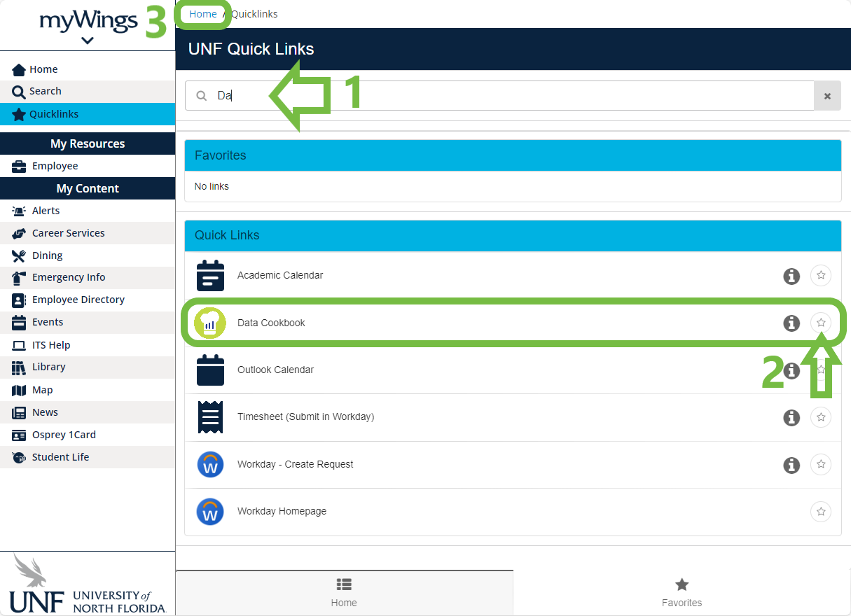Show info for Academic Calendar

pyautogui.click(x=791, y=276)
